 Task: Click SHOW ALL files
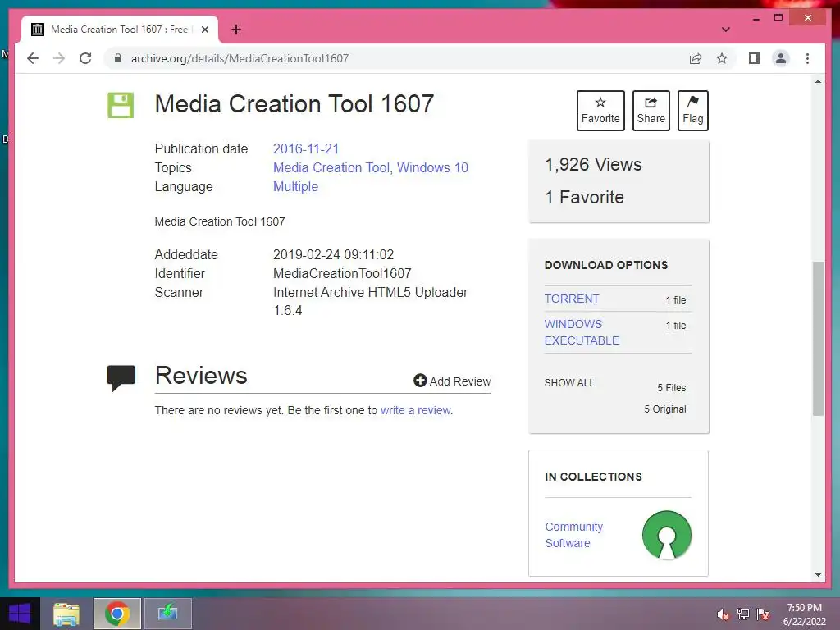[x=569, y=383]
